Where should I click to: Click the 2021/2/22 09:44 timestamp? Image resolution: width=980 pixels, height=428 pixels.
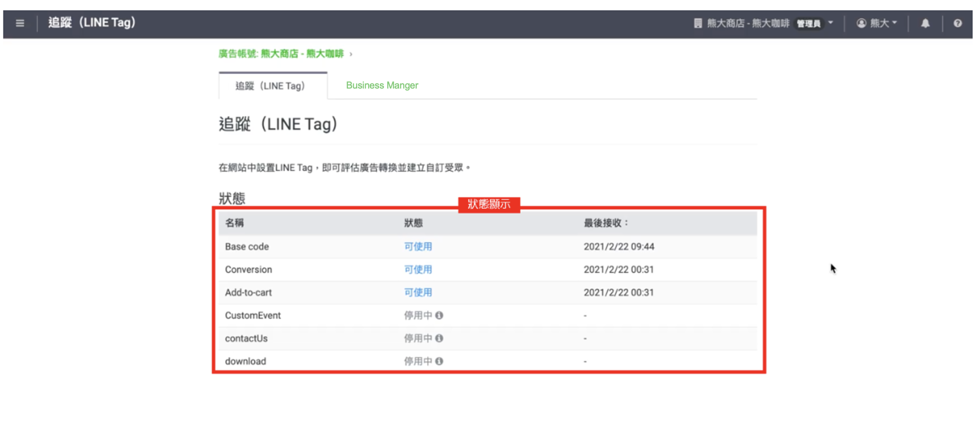pyautogui.click(x=619, y=247)
